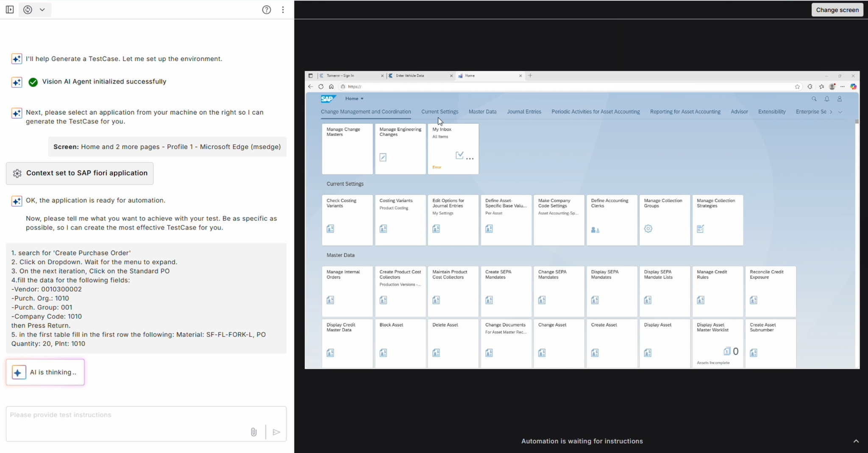
Task: Refresh the page with the reload icon
Action: tap(321, 86)
